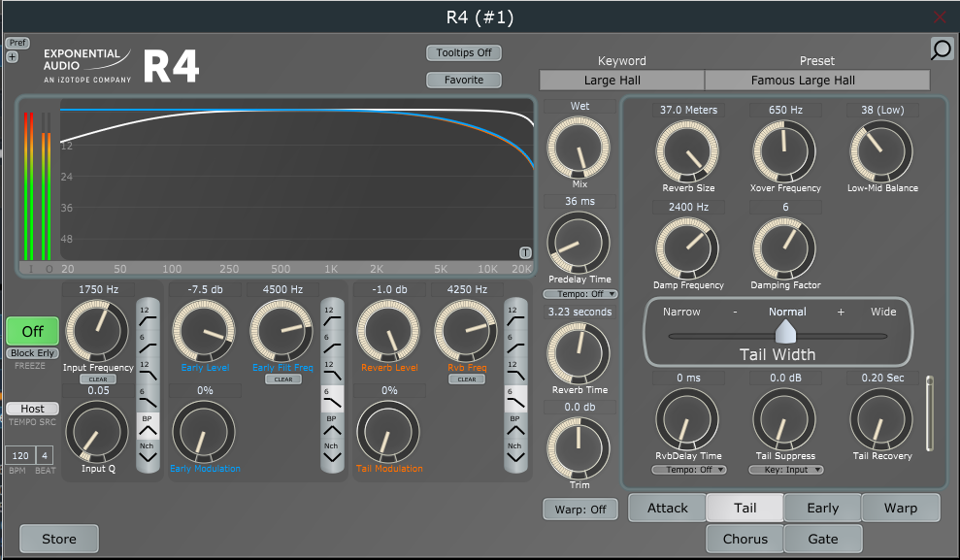This screenshot has width=960, height=560.
Task: Select 6 dB high-pass shape for Early filter
Action: pos(332,343)
